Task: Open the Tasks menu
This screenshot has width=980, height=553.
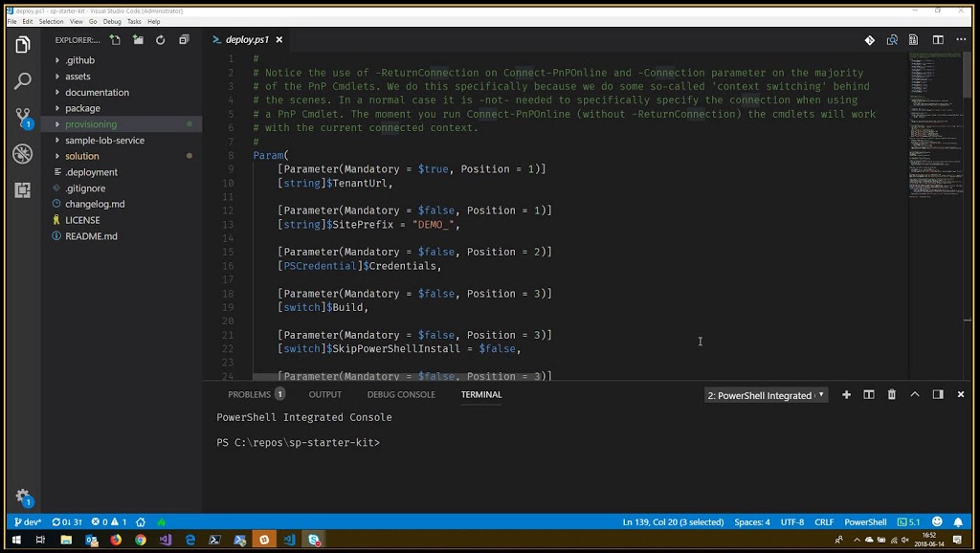Action: coord(134,21)
